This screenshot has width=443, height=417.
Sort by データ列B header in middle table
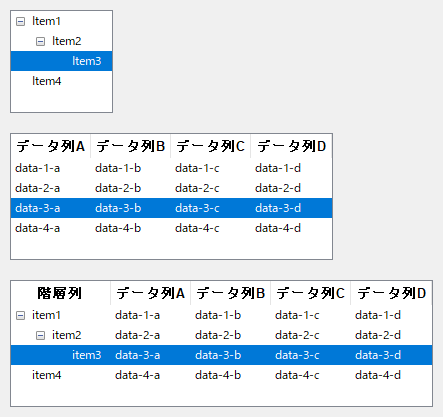pyautogui.click(x=131, y=146)
